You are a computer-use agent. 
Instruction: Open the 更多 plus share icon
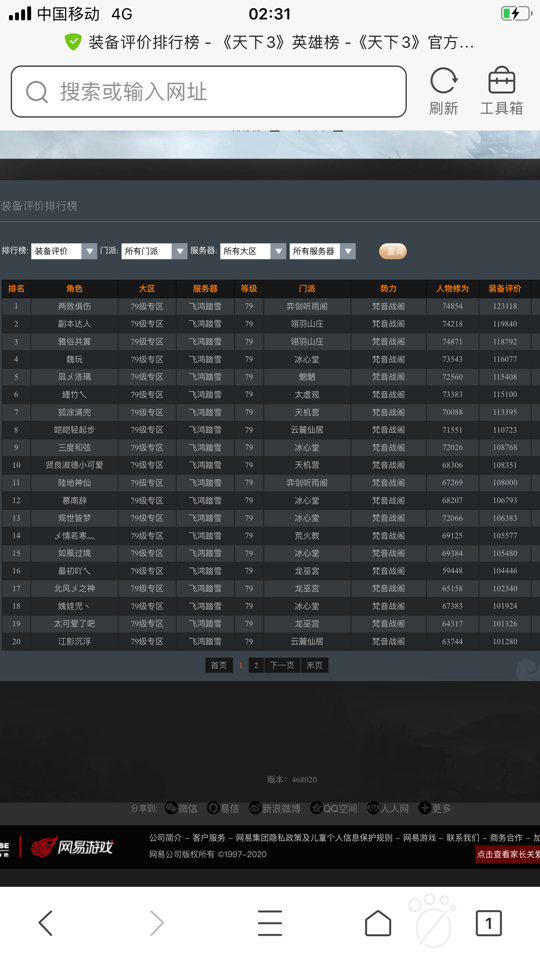pyautogui.click(x=424, y=808)
